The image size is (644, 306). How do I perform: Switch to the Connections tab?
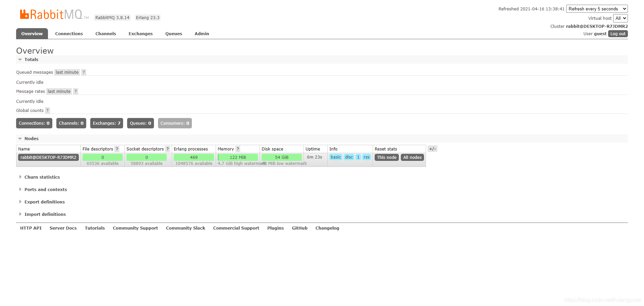pos(69,34)
